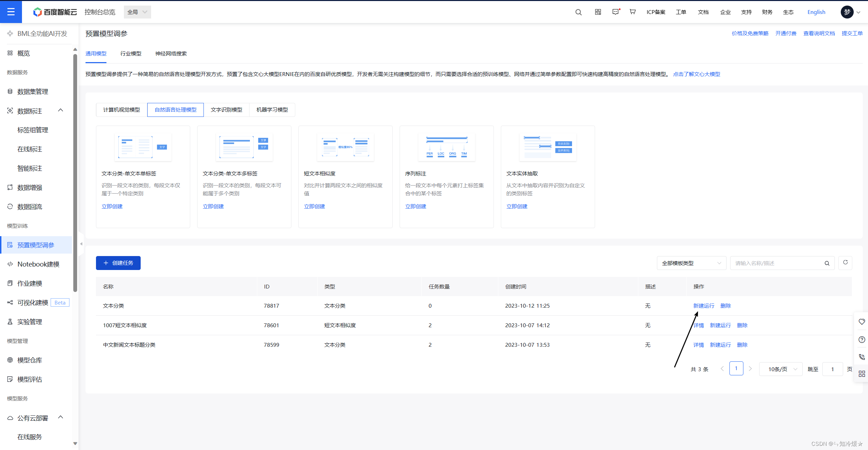Select the 文字识别模型 tab
This screenshot has height=450, width=868.
(x=227, y=110)
